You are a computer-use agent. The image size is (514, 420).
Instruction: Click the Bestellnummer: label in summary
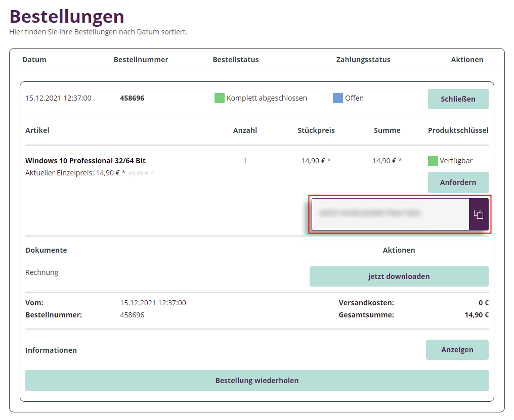pyautogui.click(x=54, y=315)
